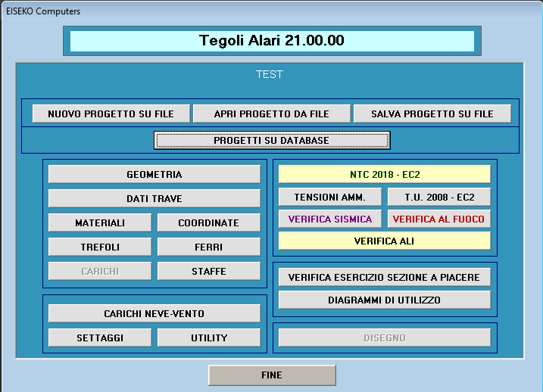This screenshot has width=543, height=392.
Task: Click the DATI TRAVE button
Action: click(154, 198)
